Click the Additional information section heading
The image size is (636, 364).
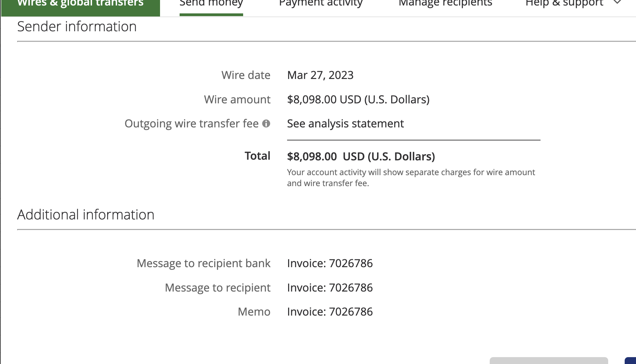86,215
